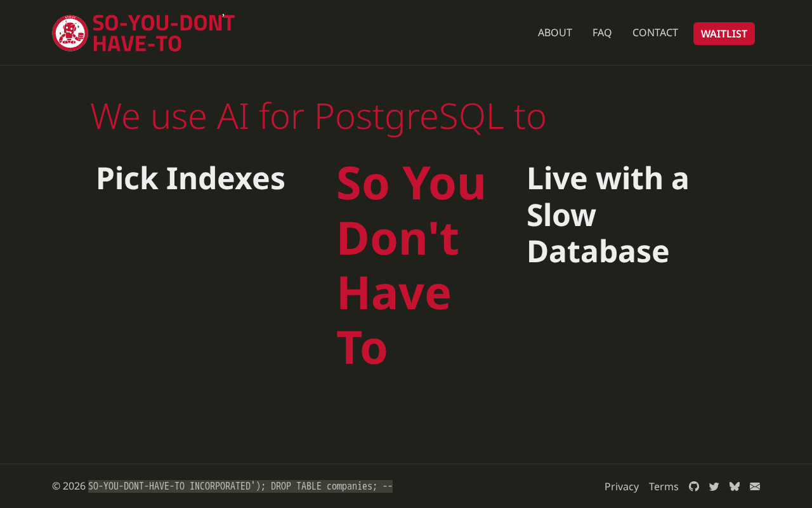This screenshot has width=812, height=508.
Task: Select CONTACT in the navigation
Action: [655, 32]
